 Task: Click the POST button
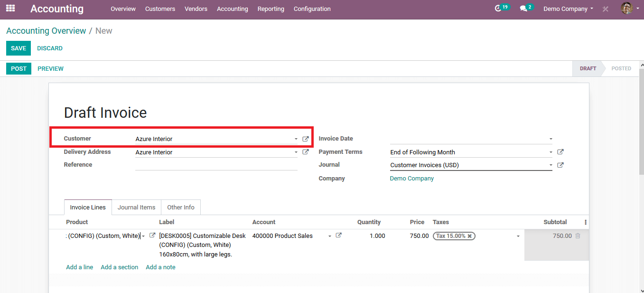tap(19, 69)
